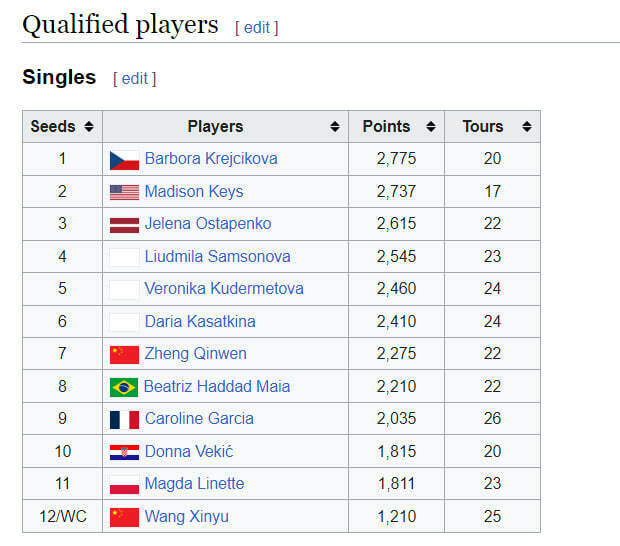620x546 pixels.
Task: Click the Czech flag beside Barbora Krejcikova
Action: (x=124, y=159)
